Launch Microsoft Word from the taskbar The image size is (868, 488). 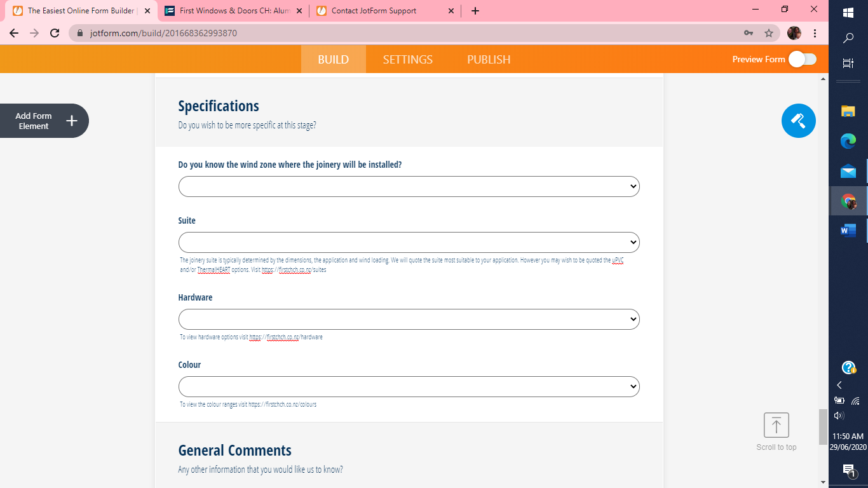848,231
